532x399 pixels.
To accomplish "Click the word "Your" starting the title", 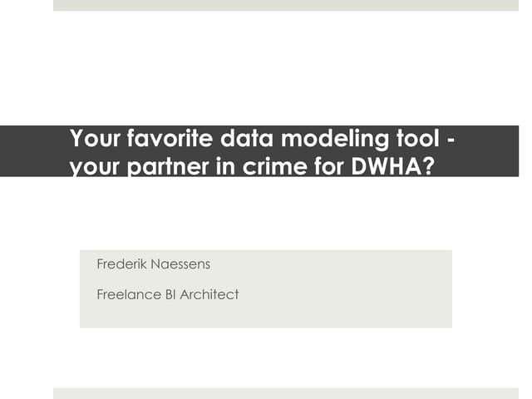I will pos(90,139).
